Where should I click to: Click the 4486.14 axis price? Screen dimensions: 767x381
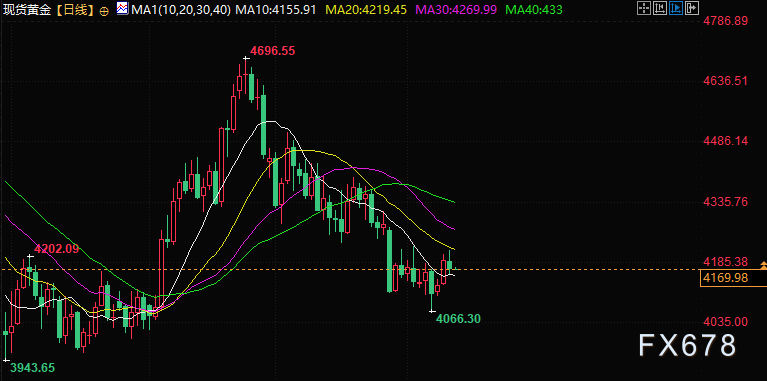pos(725,141)
